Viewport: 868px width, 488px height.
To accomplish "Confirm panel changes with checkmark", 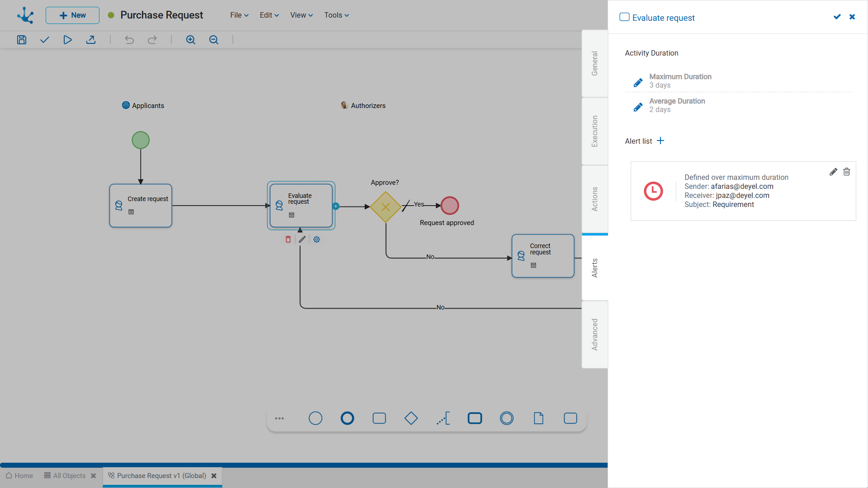I will click(x=837, y=17).
